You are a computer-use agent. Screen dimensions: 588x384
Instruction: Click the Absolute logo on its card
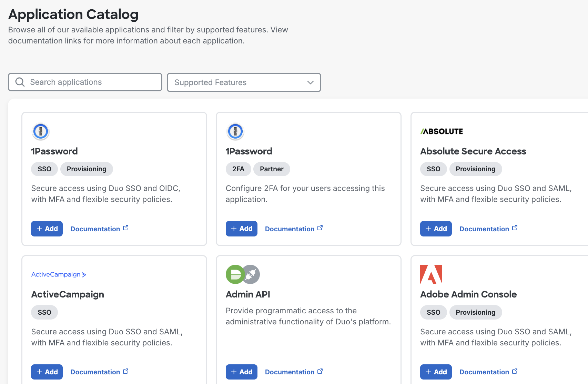(x=442, y=131)
